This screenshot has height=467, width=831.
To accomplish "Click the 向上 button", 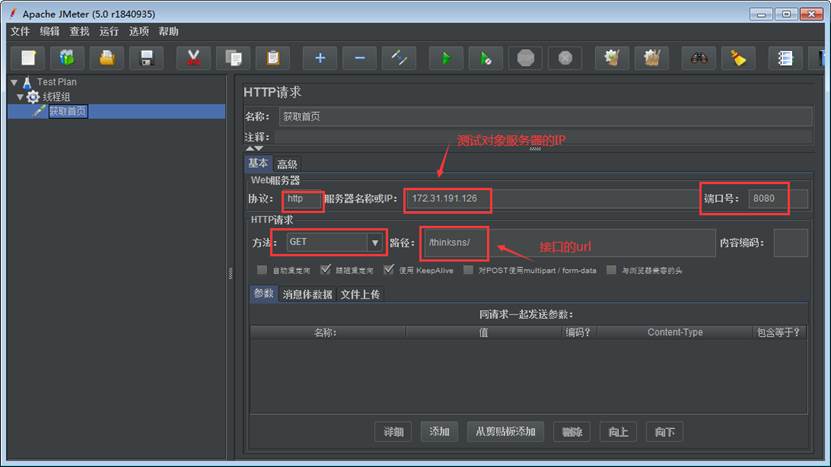I will pyautogui.click(x=618, y=432).
